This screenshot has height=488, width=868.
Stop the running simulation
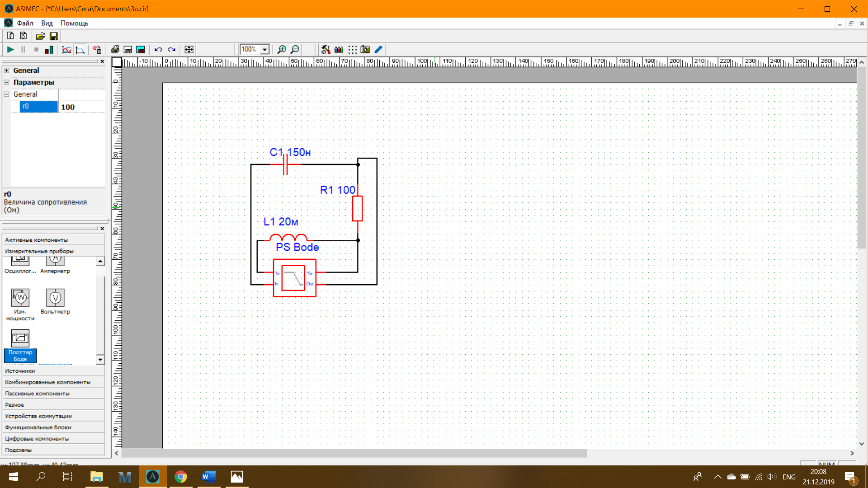(36, 50)
